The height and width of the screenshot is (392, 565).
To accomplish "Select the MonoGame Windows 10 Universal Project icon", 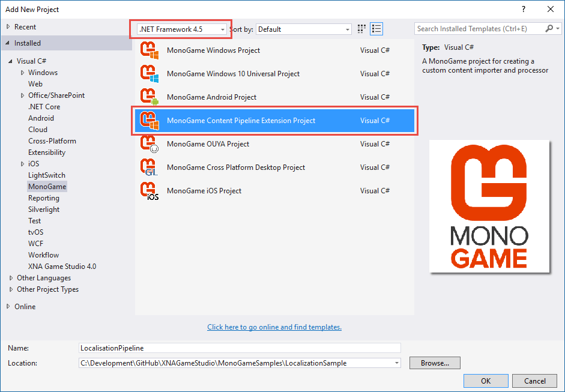I will click(150, 74).
